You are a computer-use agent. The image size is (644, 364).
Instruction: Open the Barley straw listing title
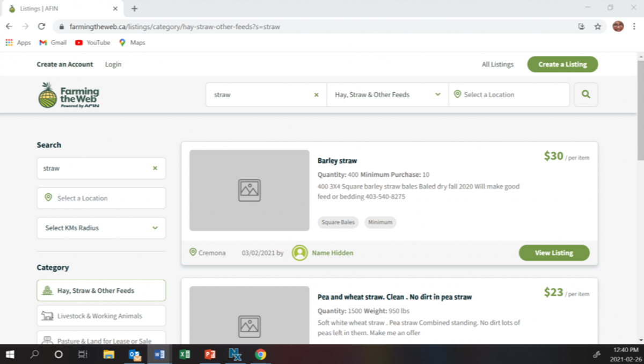[337, 161]
